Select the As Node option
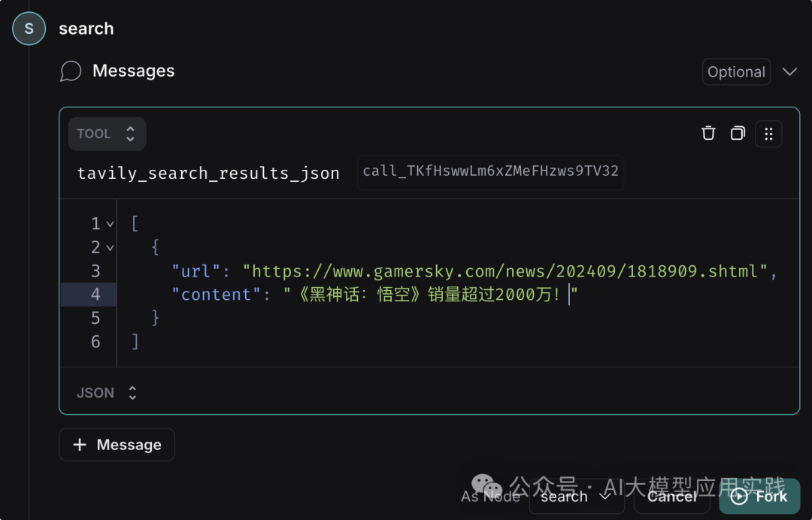 [x=490, y=497]
